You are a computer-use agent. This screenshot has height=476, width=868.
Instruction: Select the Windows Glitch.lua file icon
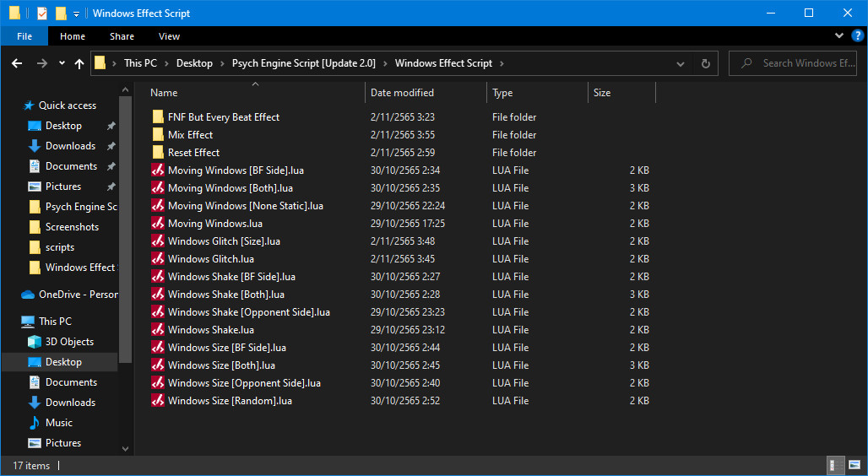tap(158, 258)
